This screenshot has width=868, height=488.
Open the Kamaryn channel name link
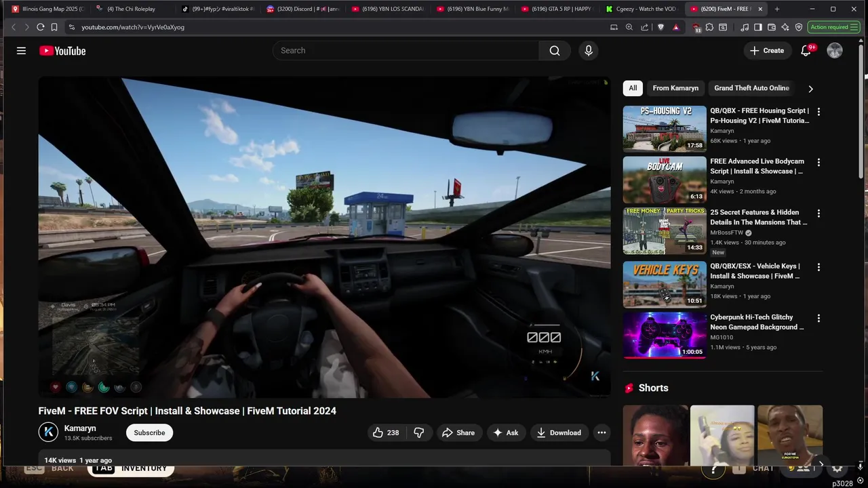click(80, 428)
